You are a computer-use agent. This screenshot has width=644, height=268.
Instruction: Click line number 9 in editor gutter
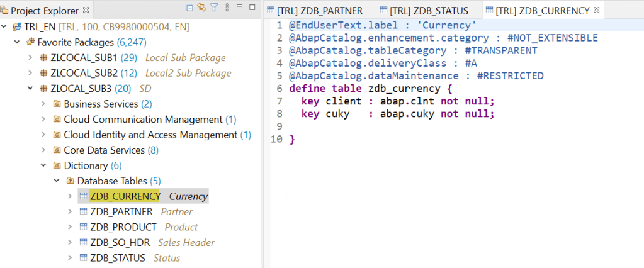[280, 126]
